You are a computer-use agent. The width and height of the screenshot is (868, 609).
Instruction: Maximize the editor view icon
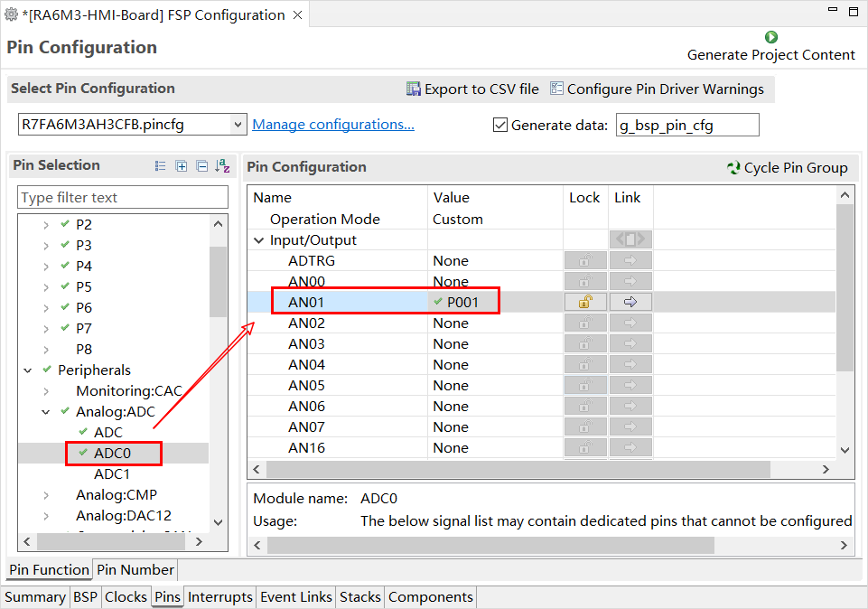[854, 11]
